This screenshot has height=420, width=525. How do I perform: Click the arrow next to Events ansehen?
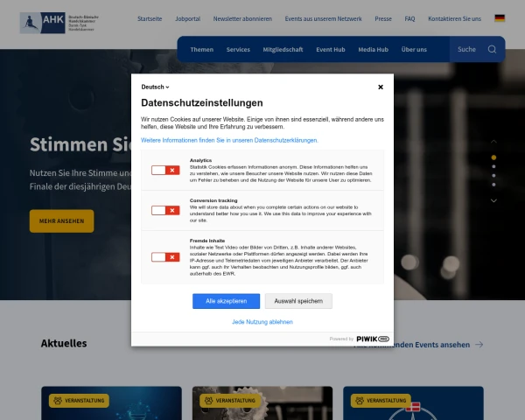(479, 345)
